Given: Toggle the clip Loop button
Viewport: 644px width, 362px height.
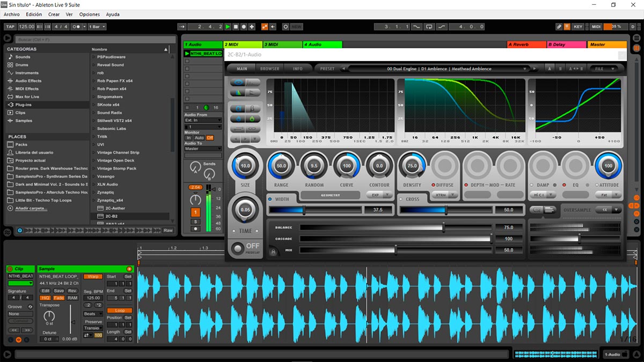Looking at the screenshot, I should click(x=119, y=311).
